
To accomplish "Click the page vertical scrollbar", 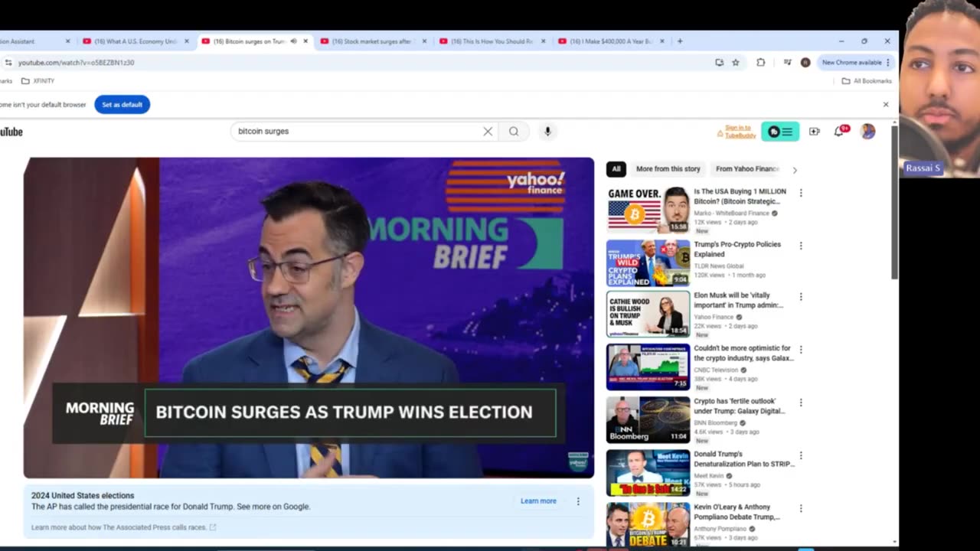I will click(894, 202).
